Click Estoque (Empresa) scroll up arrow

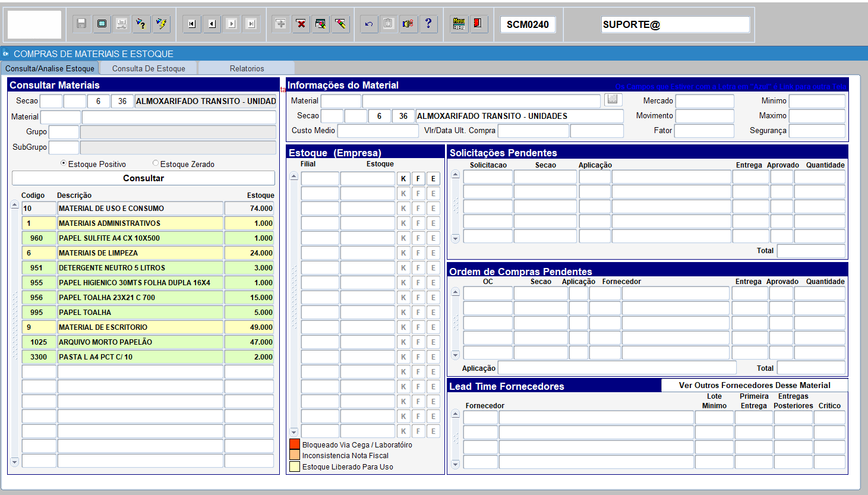point(293,176)
